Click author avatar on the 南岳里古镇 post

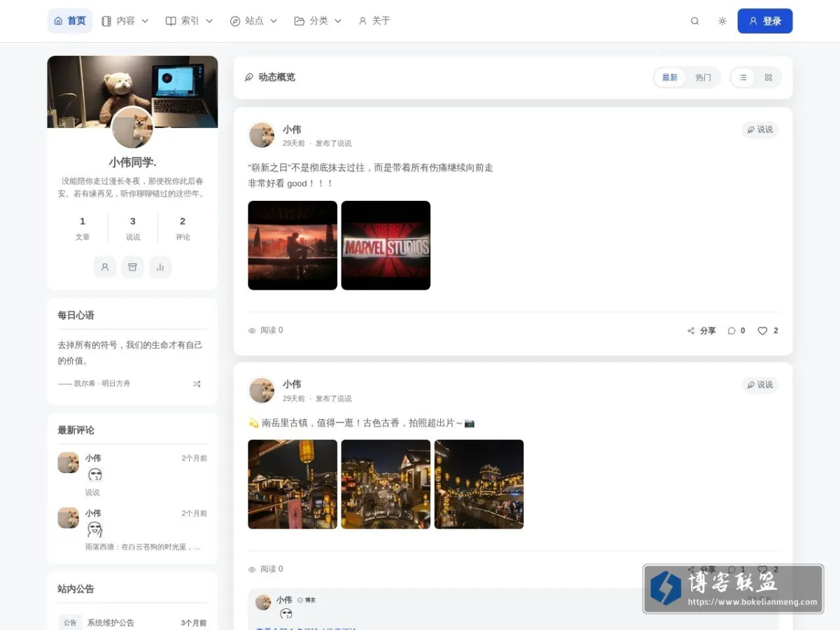pyautogui.click(x=262, y=390)
